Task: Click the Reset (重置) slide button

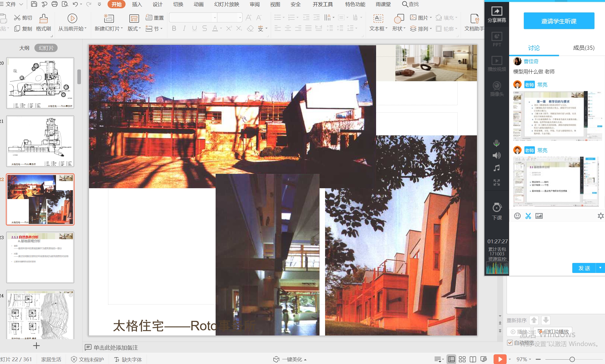Action: [x=155, y=18]
